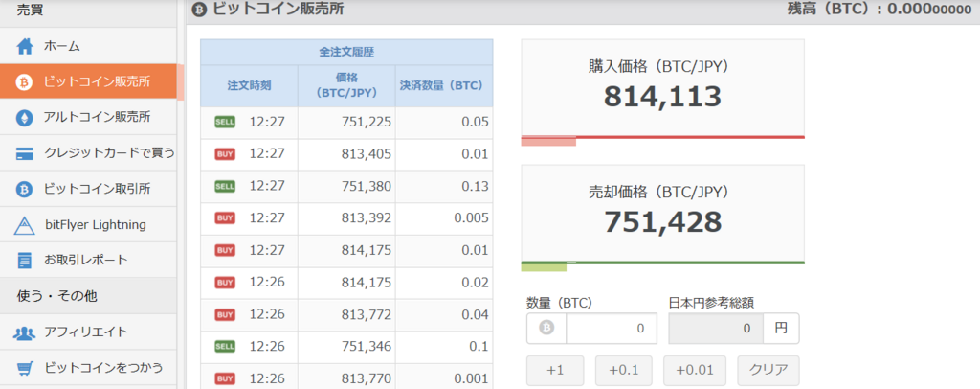Click the bitFlyer Lightning triangle icon
This screenshot has width=980, height=389.
point(24,225)
